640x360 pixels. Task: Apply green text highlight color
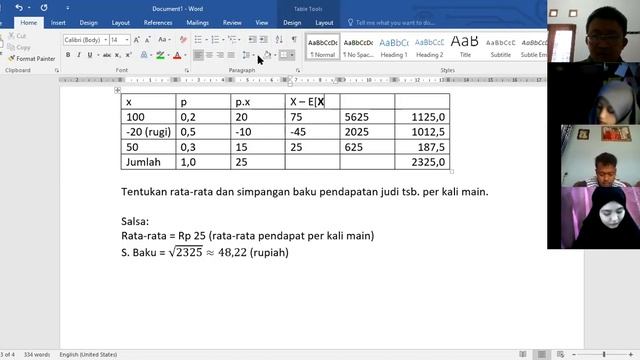tap(160, 55)
